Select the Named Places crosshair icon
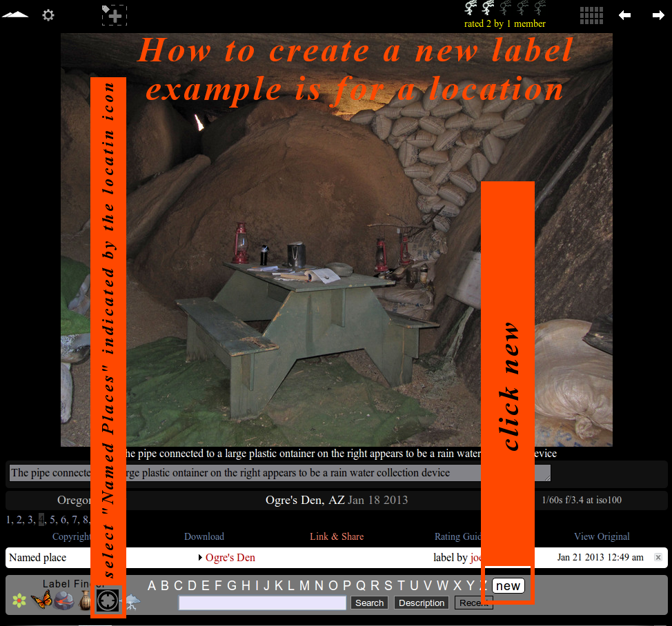Viewport: 672px width, 626px height. [108, 600]
